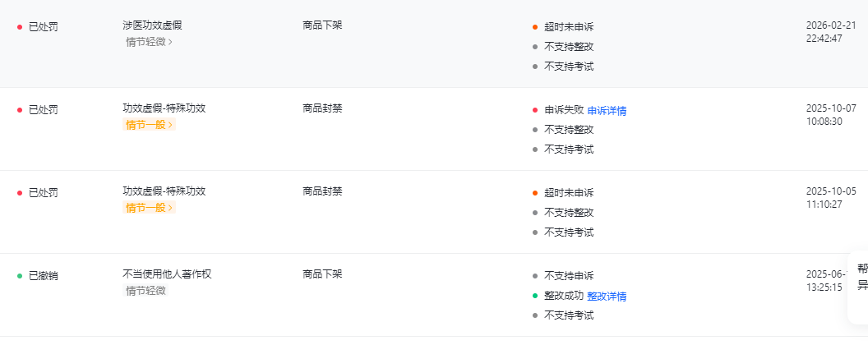This screenshot has width=868, height=345.
Task: Click the 情节轻微 tag under 不当使用他人著作权
Action: pyautogui.click(x=145, y=291)
